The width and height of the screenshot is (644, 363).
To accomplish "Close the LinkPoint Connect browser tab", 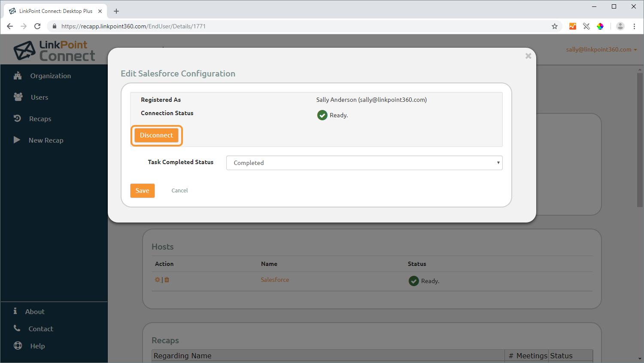I will 100,11.
